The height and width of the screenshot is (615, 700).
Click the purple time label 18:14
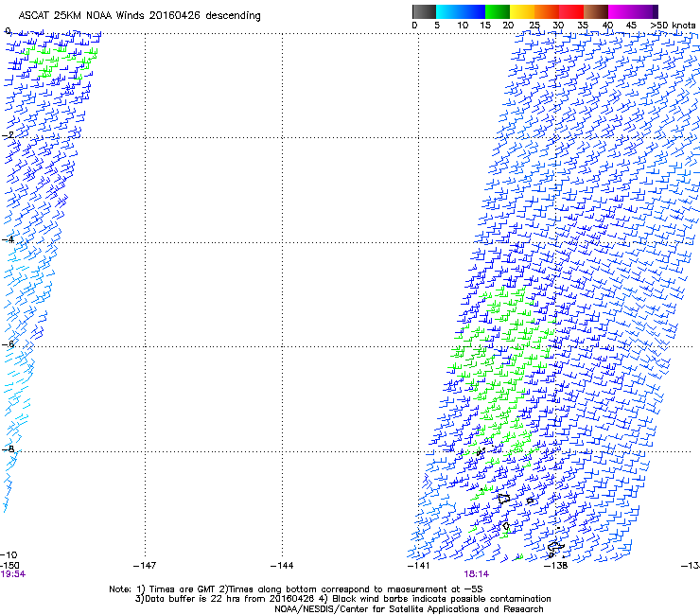tap(476, 574)
